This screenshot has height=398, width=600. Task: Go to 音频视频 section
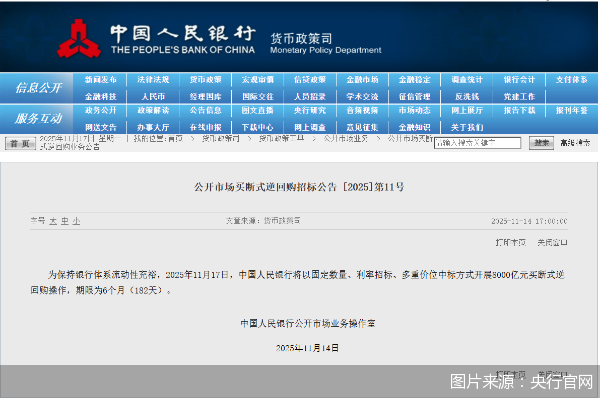[x=362, y=110]
